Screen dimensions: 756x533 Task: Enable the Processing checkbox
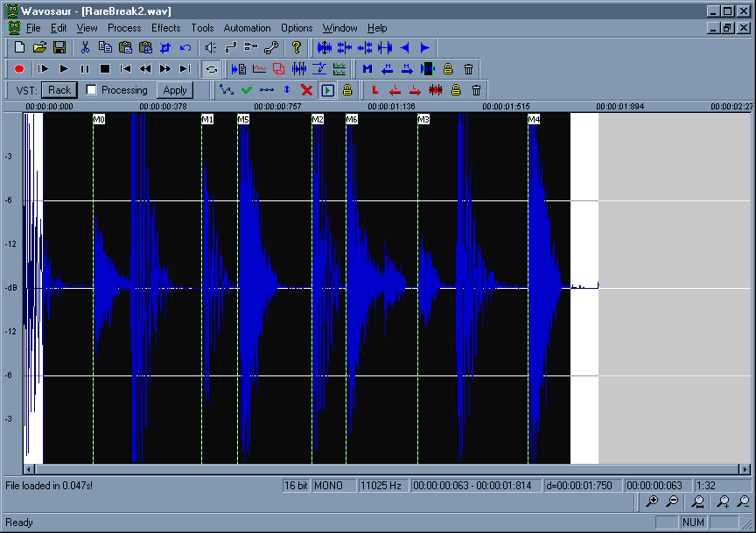(92, 90)
